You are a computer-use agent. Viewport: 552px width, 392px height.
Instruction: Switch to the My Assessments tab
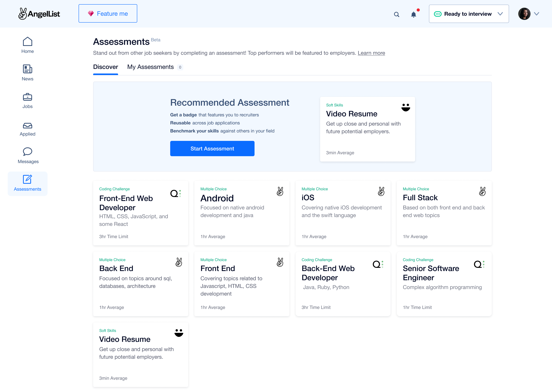click(x=151, y=67)
